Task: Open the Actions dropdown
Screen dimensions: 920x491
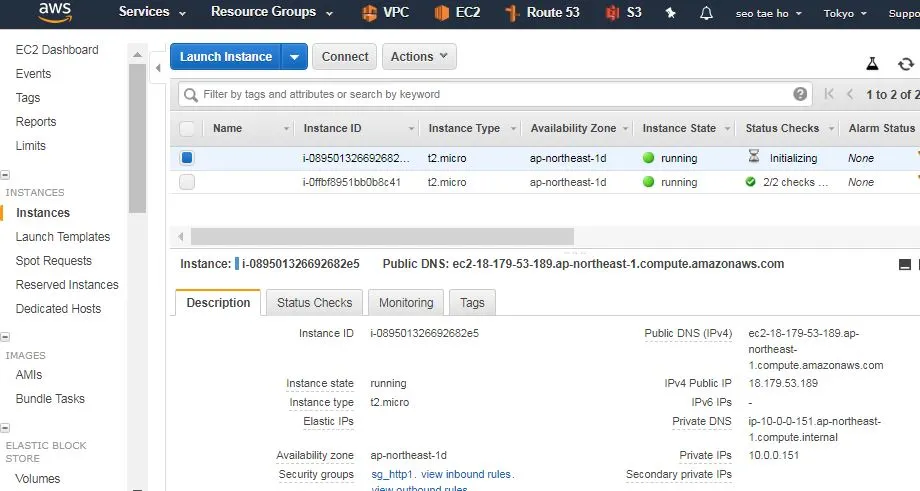Action: click(x=419, y=57)
